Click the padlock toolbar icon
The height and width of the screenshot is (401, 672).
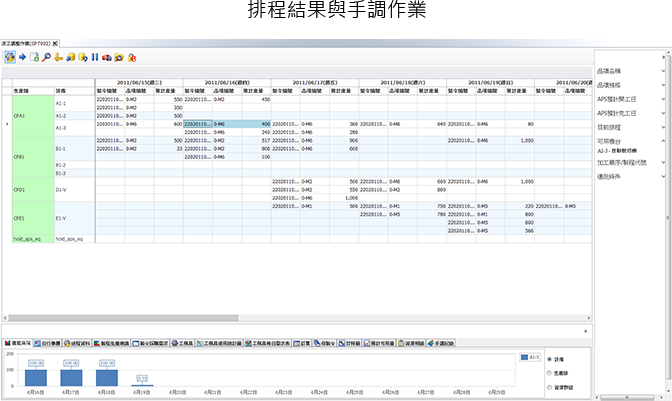coord(131,58)
